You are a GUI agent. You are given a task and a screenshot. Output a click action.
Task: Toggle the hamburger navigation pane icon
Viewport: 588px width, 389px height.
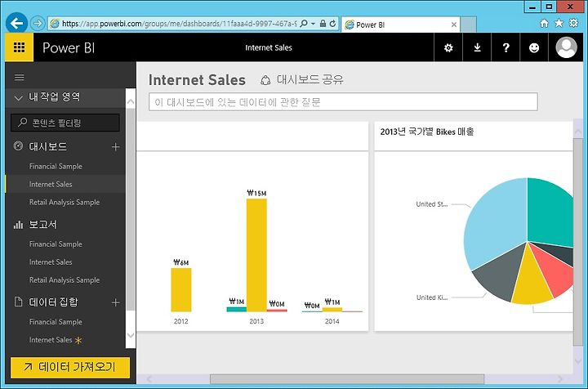(x=19, y=78)
